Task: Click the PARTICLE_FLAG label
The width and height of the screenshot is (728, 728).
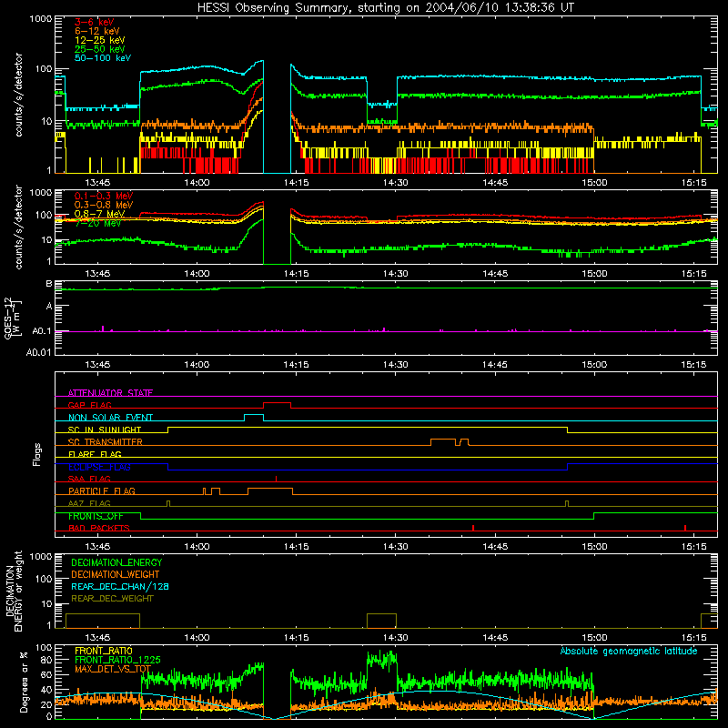Action: 102,490
